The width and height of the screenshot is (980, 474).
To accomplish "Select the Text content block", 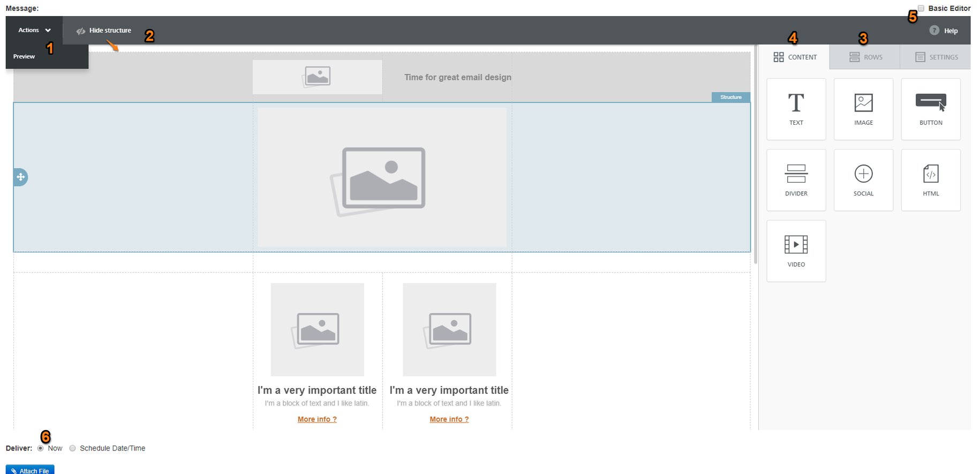I will pyautogui.click(x=796, y=109).
